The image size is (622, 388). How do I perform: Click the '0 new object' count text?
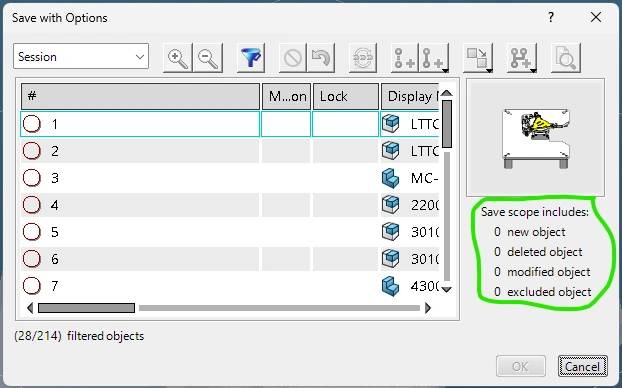tap(530, 232)
